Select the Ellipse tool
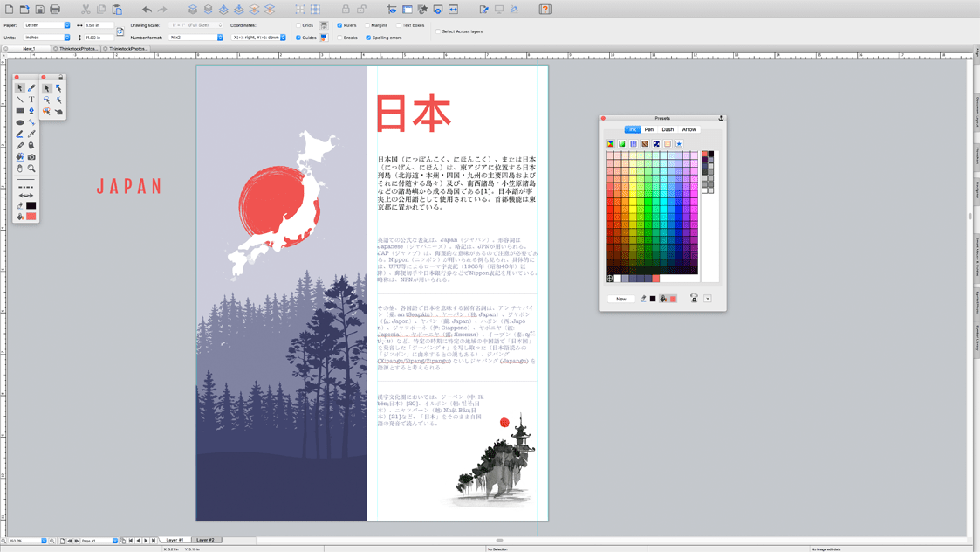The image size is (980, 552). (20, 122)
